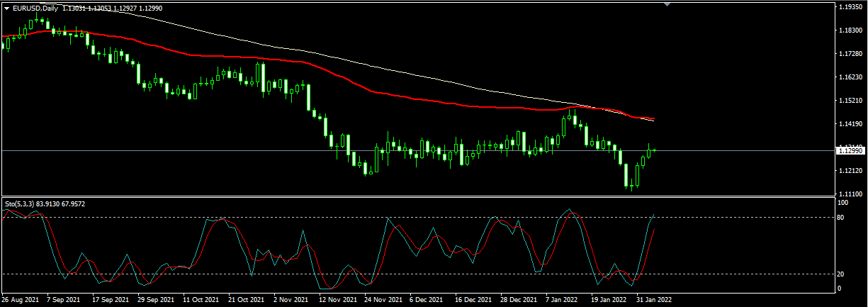This screenshot has height=307, width=868.
Task: Select the current price label 1.12990
Action: tap(850, 150)
